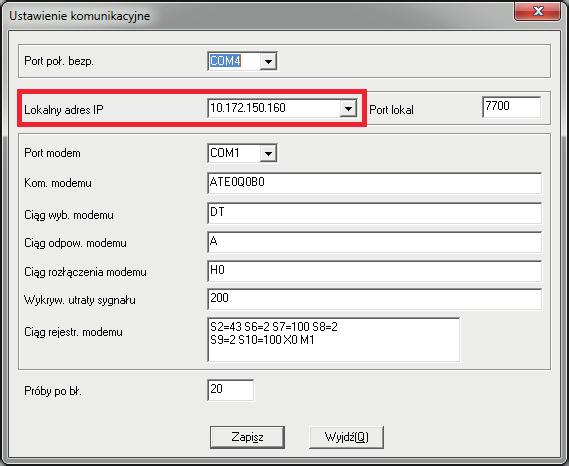This screenshot has height=466, width=569.
Task: Click the label Ciąg rozłączenia modemu
Action: click(x=85, y=272)
